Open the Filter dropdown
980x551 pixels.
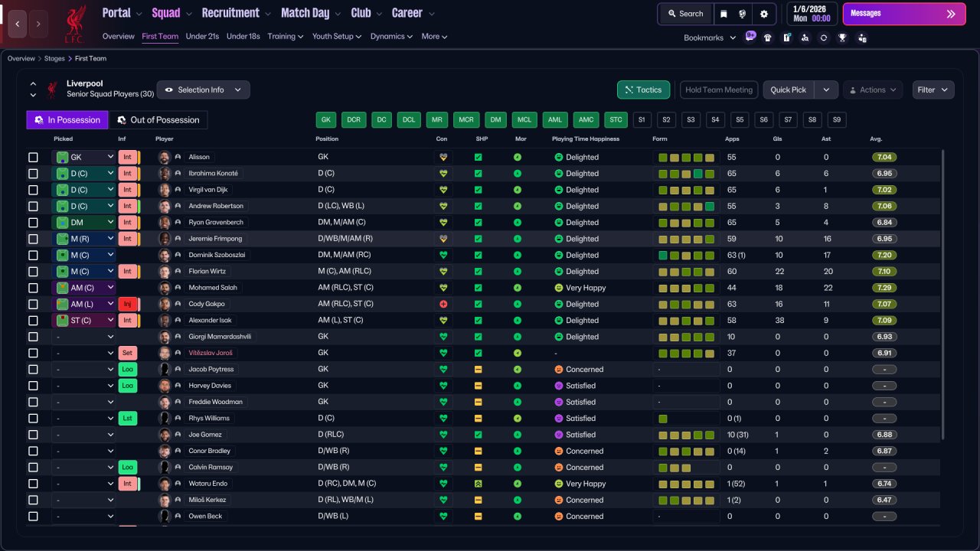pyautogui.click(x=933, y=90)
